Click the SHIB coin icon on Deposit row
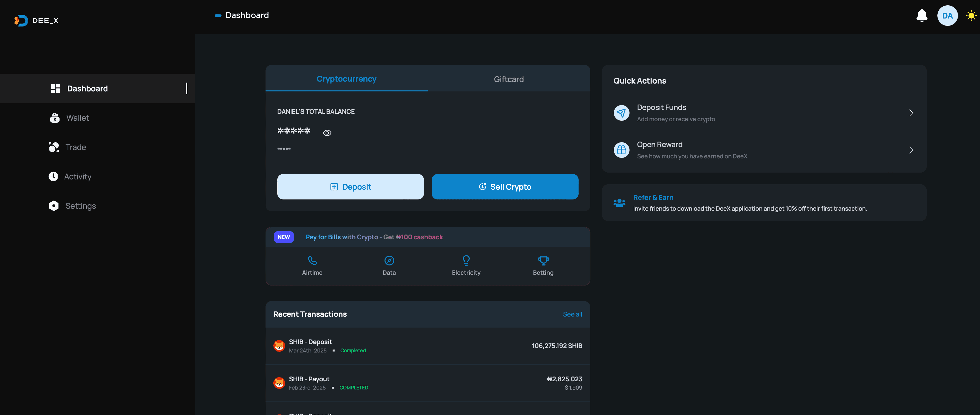Screen dimensions: 980x415 [x=279, y=346]
